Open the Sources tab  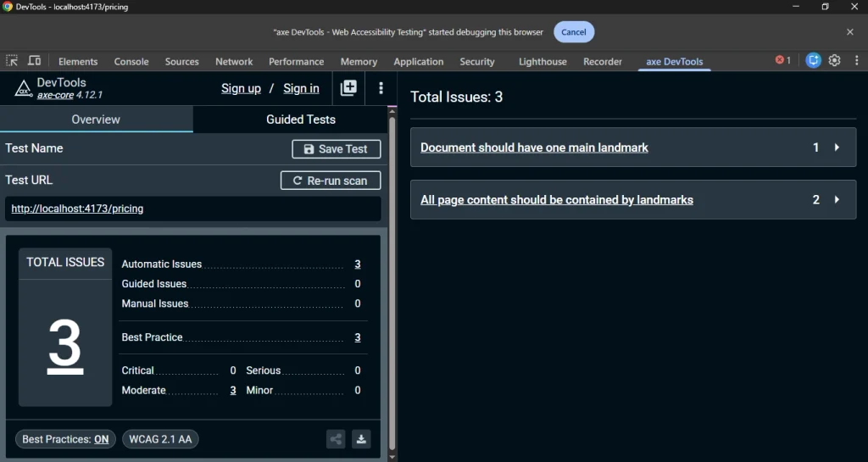coord(181,61)
